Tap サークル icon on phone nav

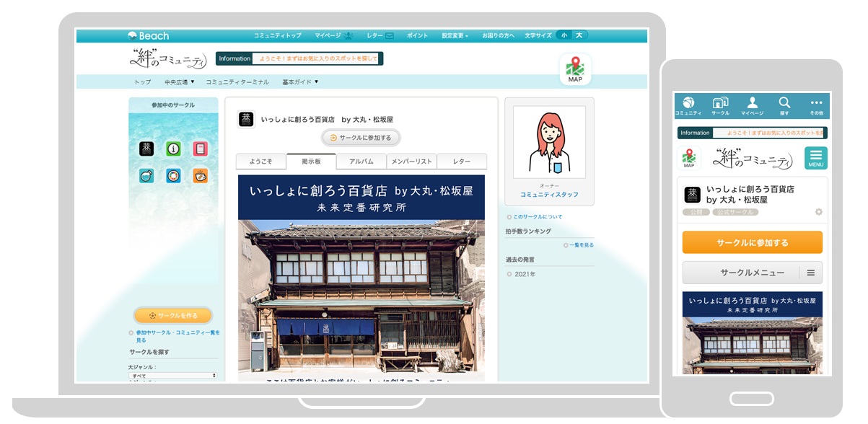pyautogui.click(x=720, y=105)
